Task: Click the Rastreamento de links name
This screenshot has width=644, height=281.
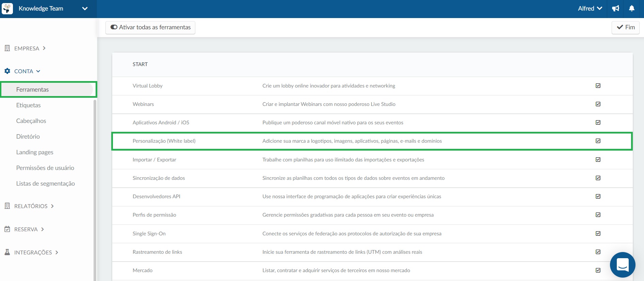Action: tap(158, 252)
